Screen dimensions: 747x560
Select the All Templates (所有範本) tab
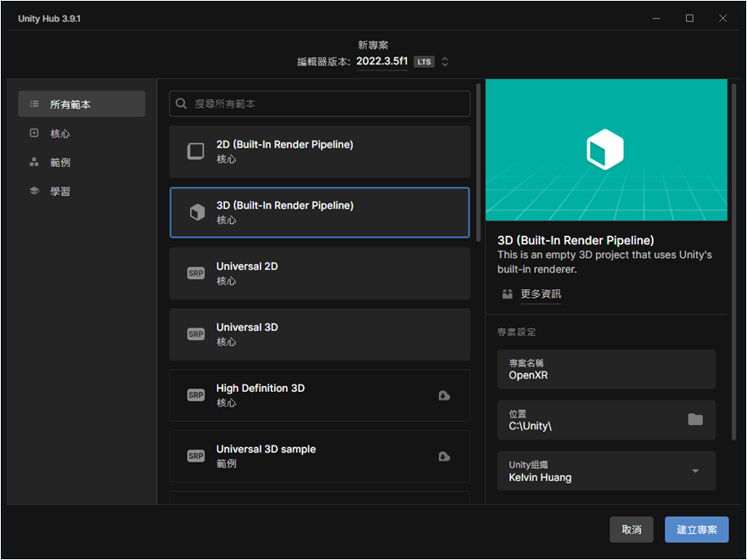(x=81, y=104)
